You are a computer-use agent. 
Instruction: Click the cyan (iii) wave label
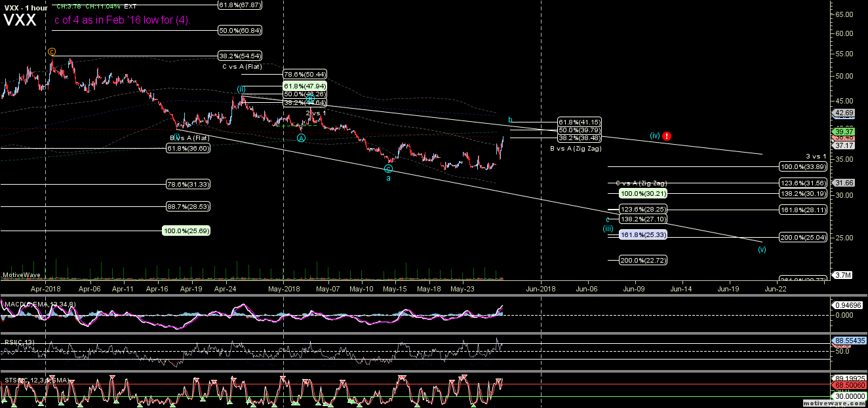click(608, 229)
